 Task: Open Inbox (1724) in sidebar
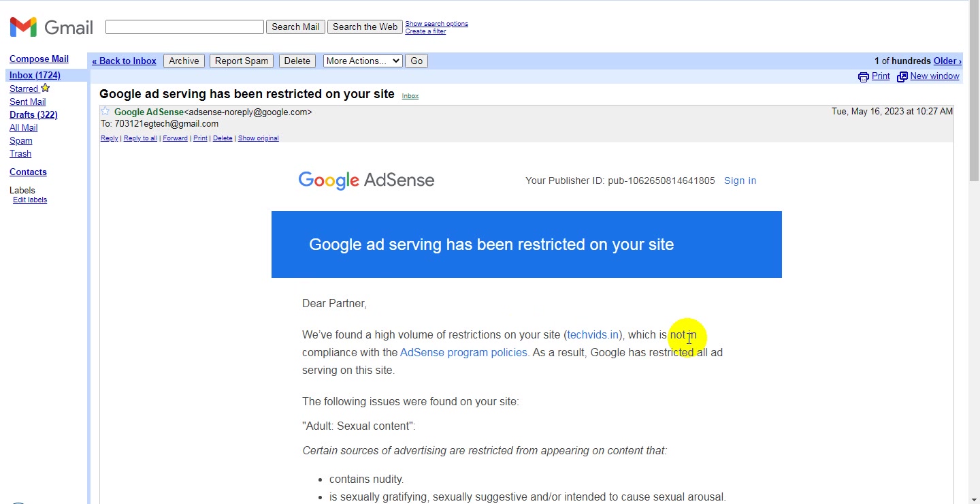pos(35,75)
